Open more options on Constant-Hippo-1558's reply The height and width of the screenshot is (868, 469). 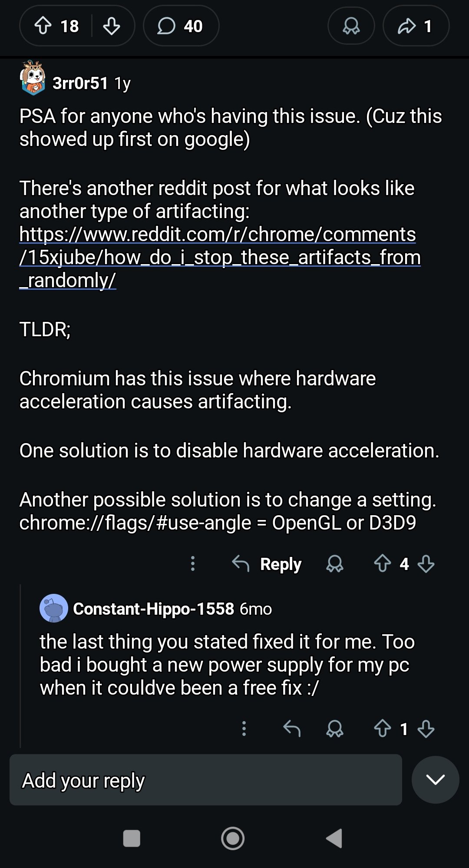[244, 729]
